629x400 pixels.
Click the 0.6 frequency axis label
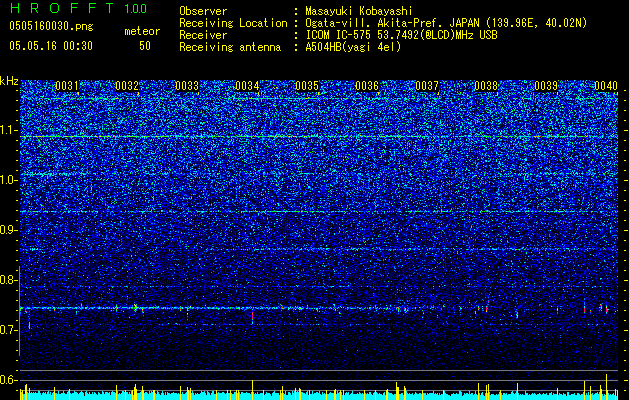point(9,380)
